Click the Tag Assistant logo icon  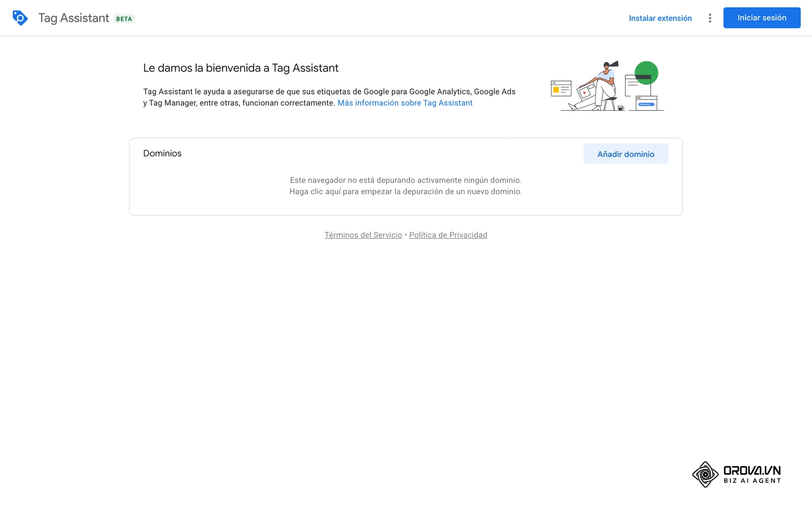click(x=20, y=18)
